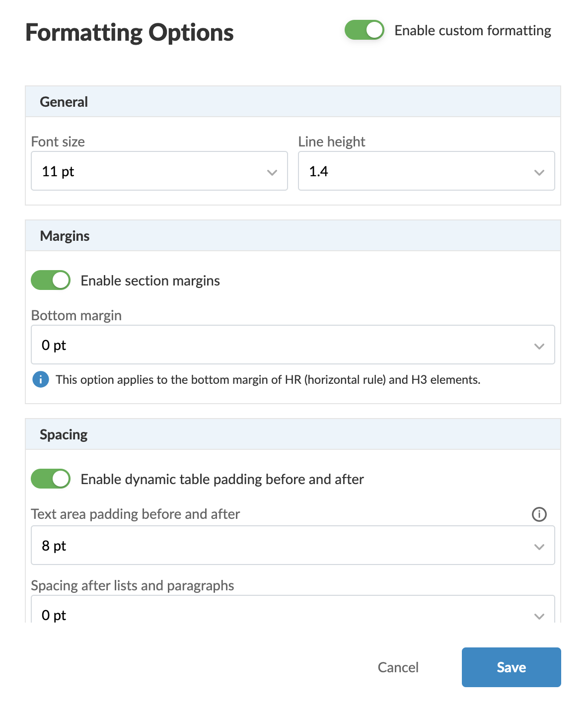Click the blue info icon in Margins
The height and width of the screenshot is (708, 588).
pos(41,380)
